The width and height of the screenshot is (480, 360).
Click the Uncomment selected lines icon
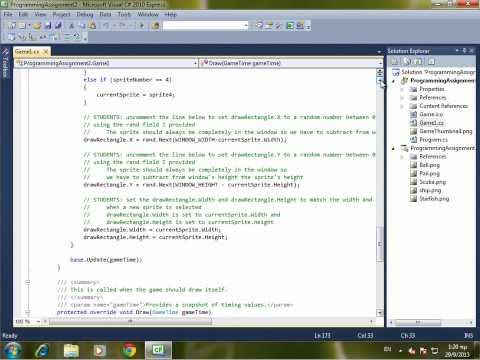77,36
